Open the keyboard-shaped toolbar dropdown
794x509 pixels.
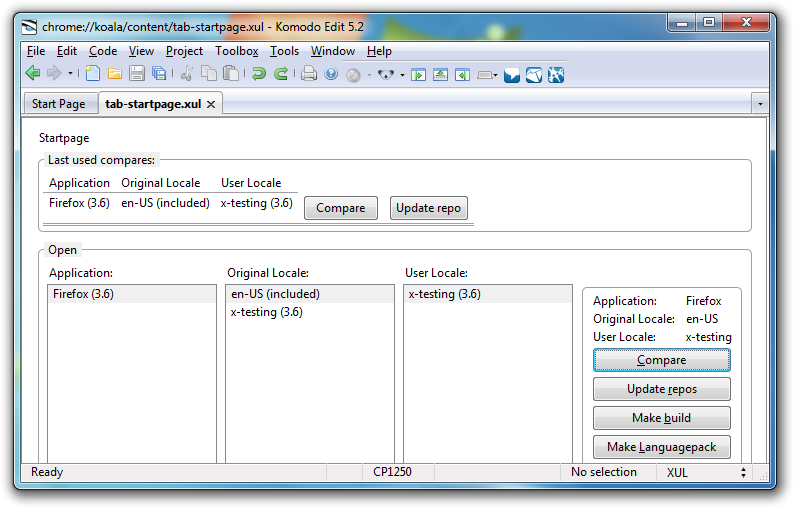point(487,75)
